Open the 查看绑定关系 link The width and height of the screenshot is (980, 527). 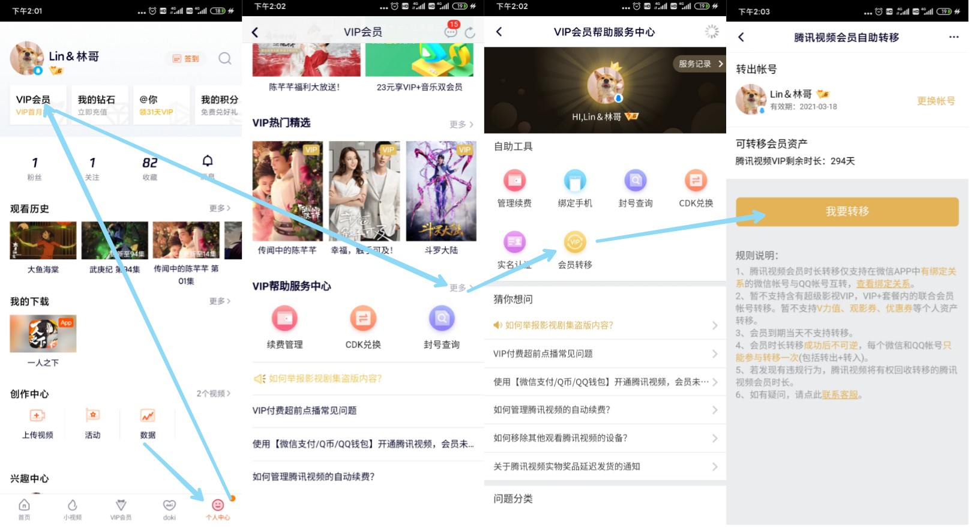(x=883, y=284)
